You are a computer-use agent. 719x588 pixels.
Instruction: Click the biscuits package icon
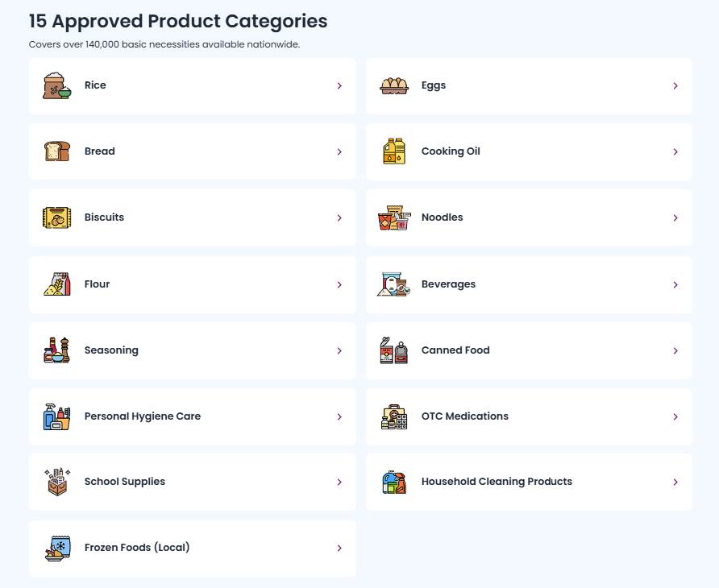click(x=56, y=217)
